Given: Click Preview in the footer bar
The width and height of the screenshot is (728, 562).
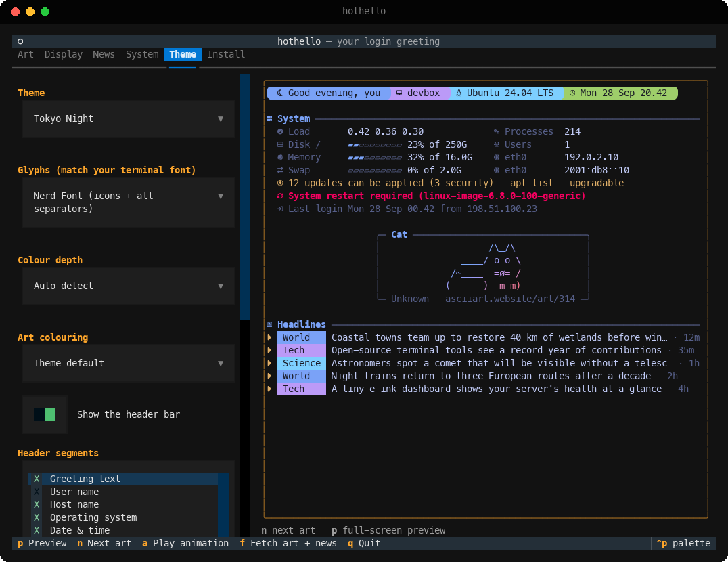Looking at the screenshot, I should click(42, 543).
